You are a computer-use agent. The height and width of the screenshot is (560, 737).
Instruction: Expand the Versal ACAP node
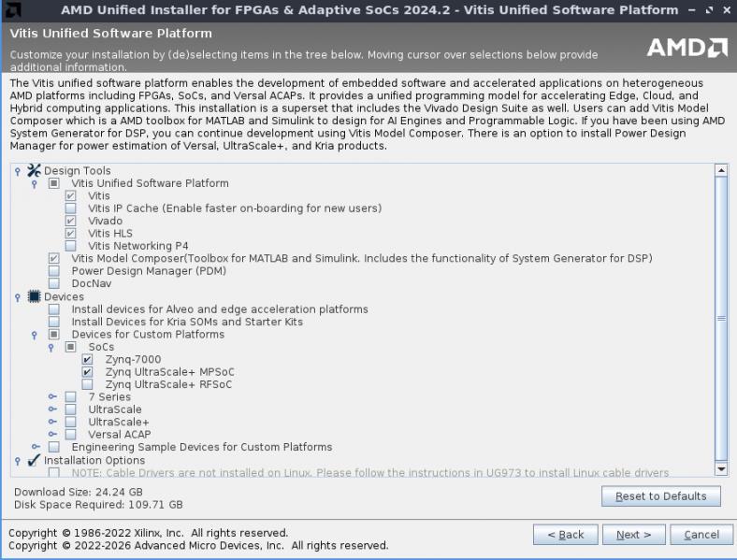[52, 434]
